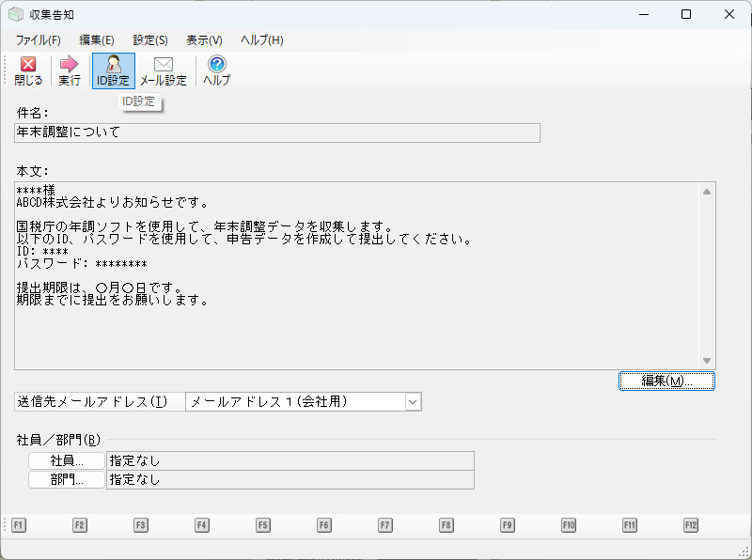Click the 編集(M)... button

[x=666, y=381]
